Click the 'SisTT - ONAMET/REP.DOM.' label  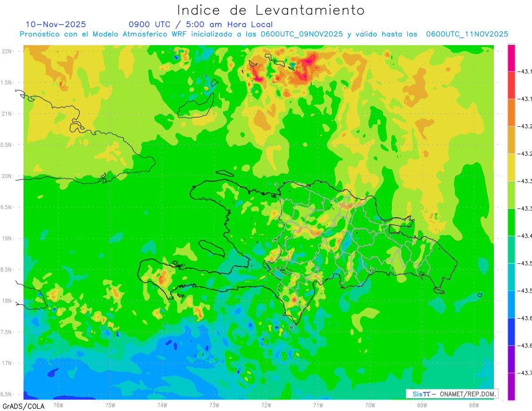coord(452,394)
